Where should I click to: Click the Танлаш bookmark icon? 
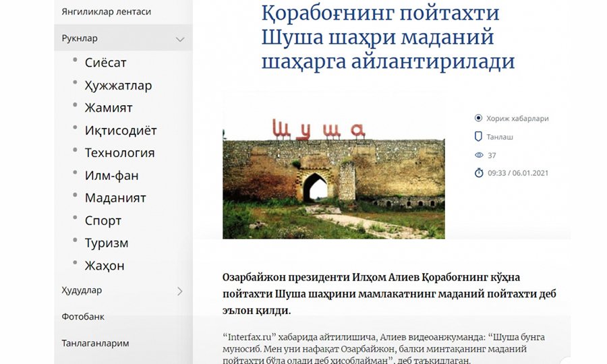pos(478,136)
